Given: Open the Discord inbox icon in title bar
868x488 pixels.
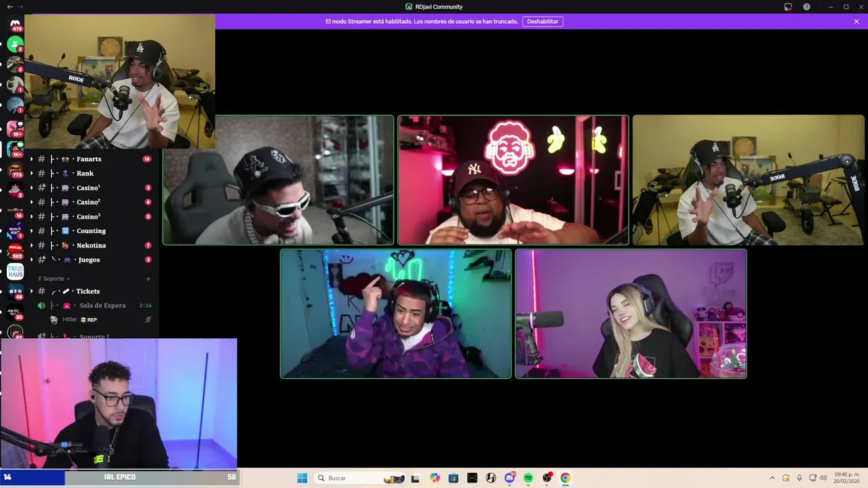Looking at the screenshot, I should 788,7.
